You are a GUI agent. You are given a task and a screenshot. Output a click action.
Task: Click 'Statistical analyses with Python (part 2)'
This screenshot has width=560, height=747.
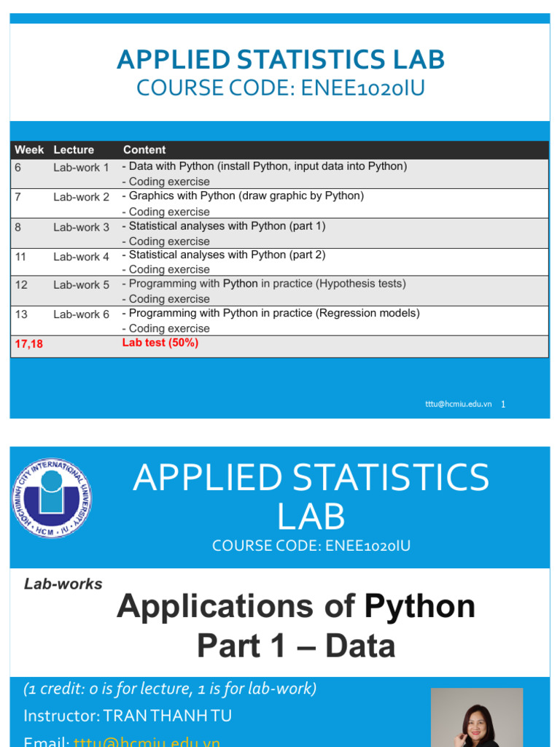pos(224,255)
